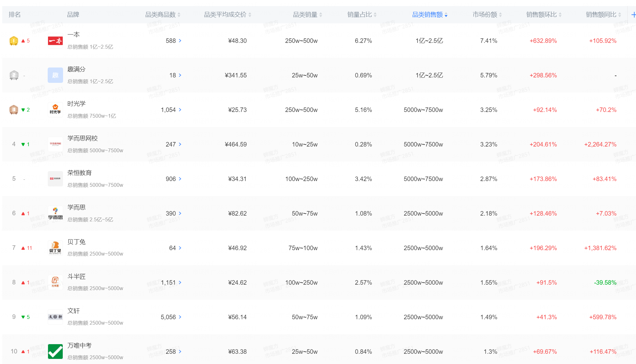Open the 时光学 brand logo
Viewport: 636px width, 364px height.
[x=55, y=110]
